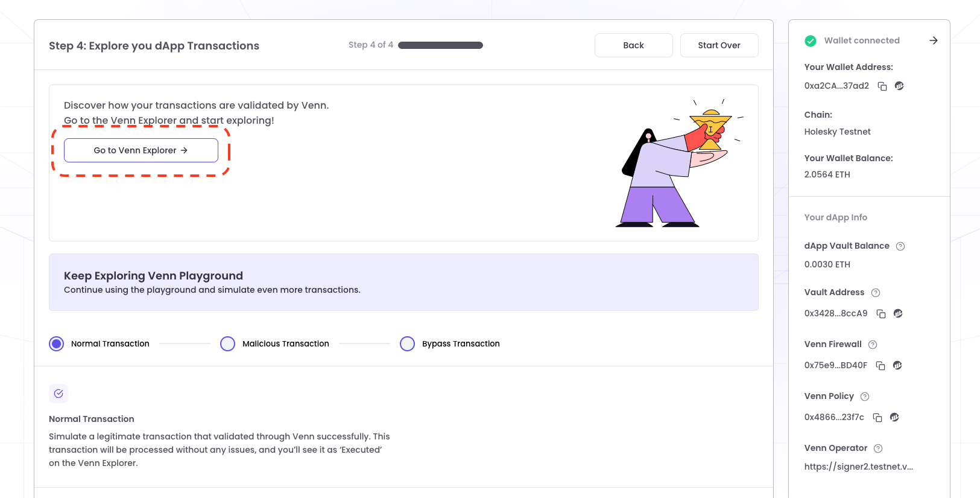Copy the Venn Firewall address
The width and height of the screenshot is (980, 498).
tap(880, 366)
